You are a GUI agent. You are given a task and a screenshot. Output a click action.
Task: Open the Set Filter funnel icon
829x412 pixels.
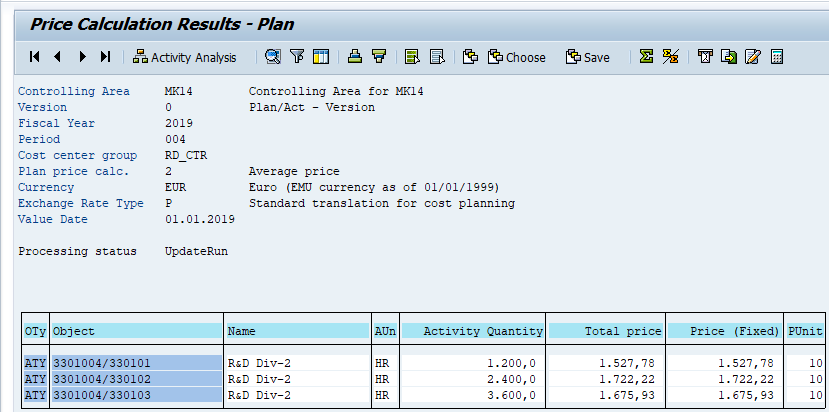[x=297, y=57]
